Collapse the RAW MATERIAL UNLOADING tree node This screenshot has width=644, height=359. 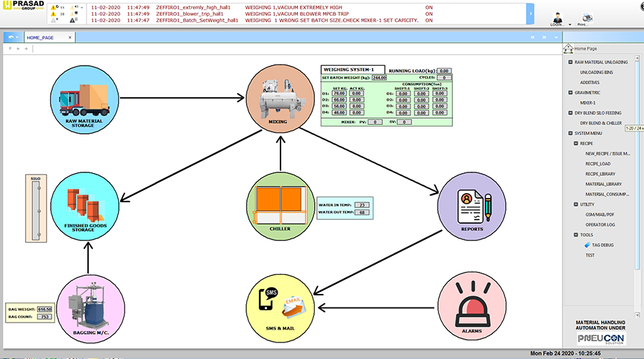pyautogui.click(x=570, y=62)
